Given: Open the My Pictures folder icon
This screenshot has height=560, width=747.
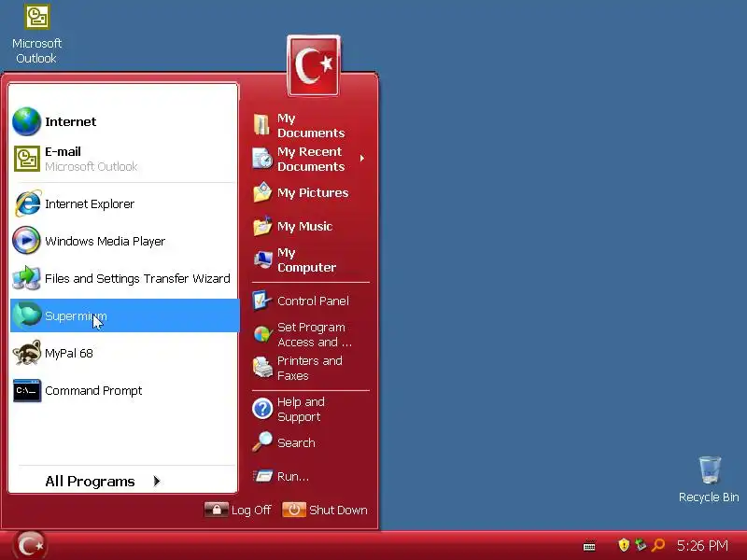Looking at the screenshot, I should click(262, 192).
